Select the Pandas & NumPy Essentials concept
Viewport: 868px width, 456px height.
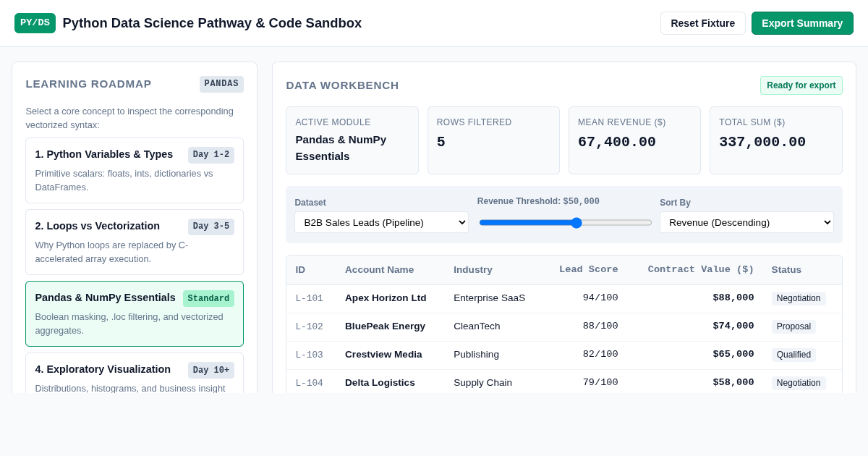pos(135,314)
